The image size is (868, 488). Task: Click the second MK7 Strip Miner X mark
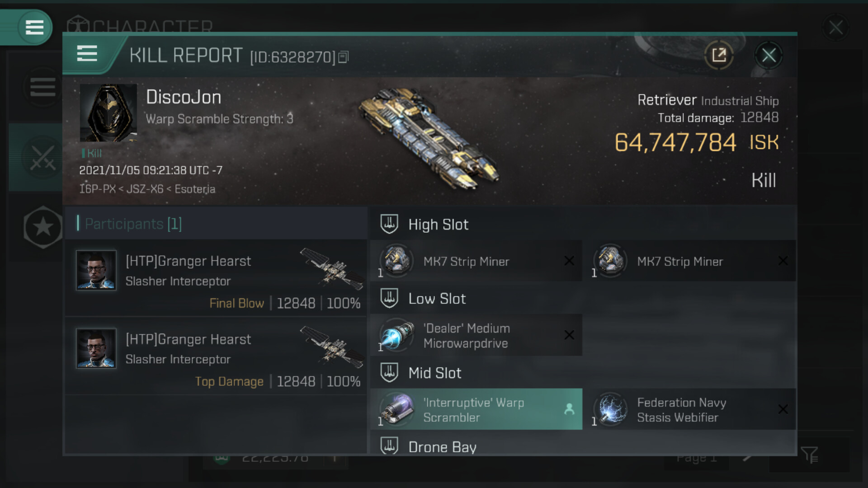point(783,261)
